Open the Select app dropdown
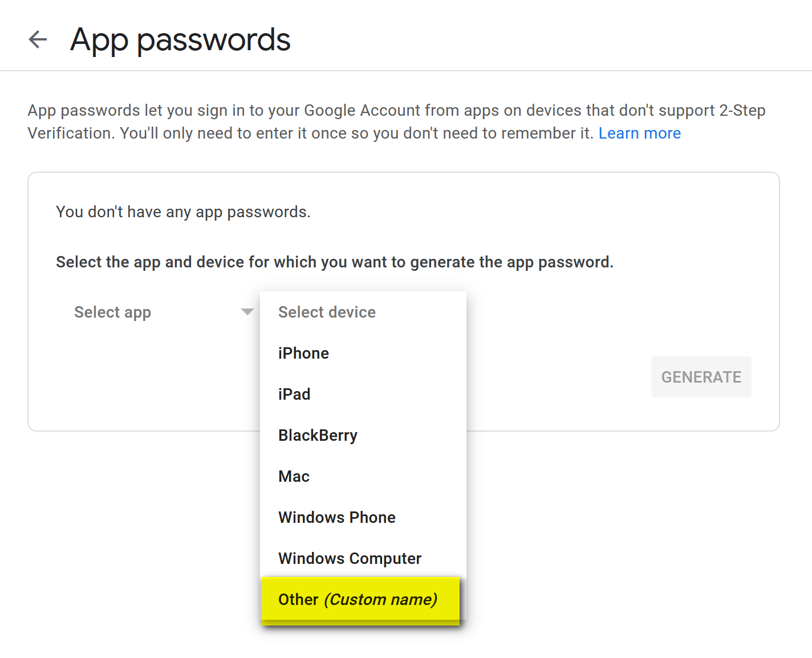 click(113, 312)
